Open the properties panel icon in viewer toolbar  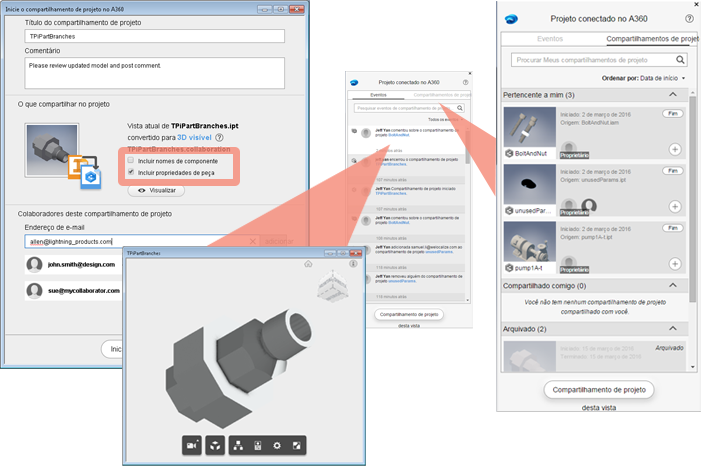(258, 446)
